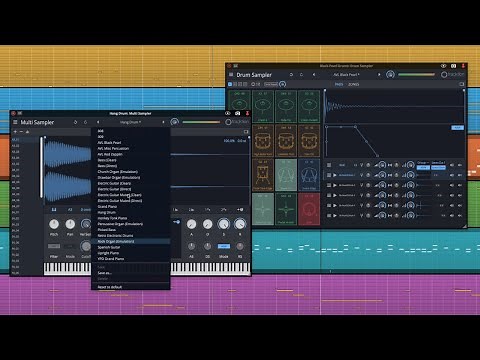This screenshot has height=360, width=480.
Task: Select the Ride cymbal pad in Drum Sampler
Action: click(286, 106)
